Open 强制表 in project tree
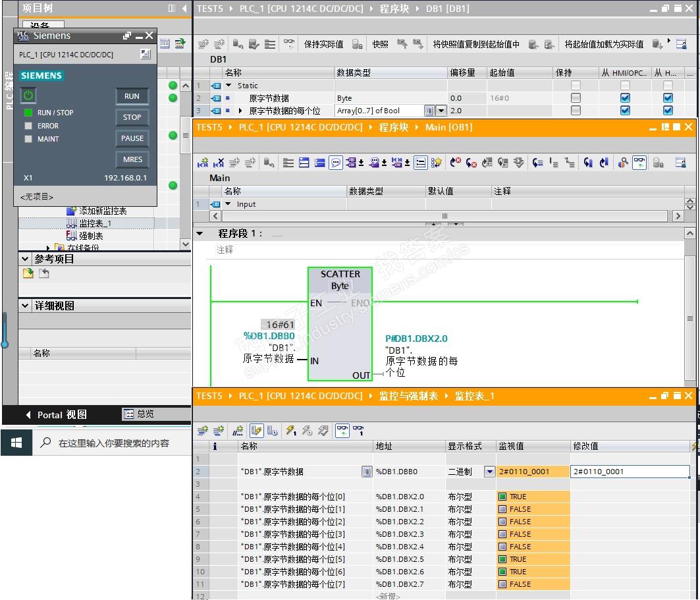 click(84, 236)
